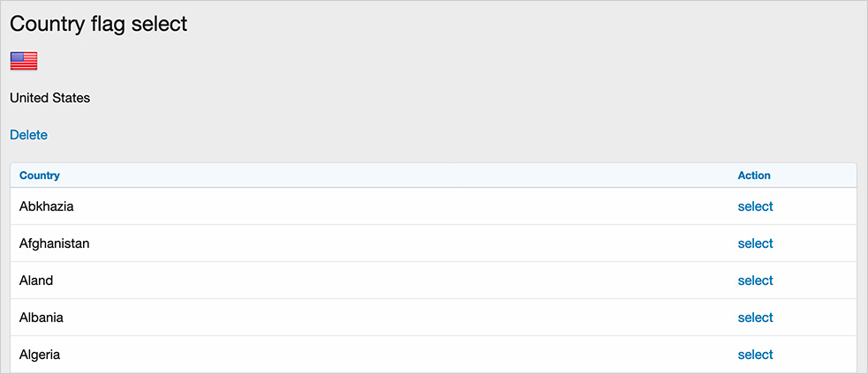
Task: Select Abkhazia as the country
Action: click(755, 206)
